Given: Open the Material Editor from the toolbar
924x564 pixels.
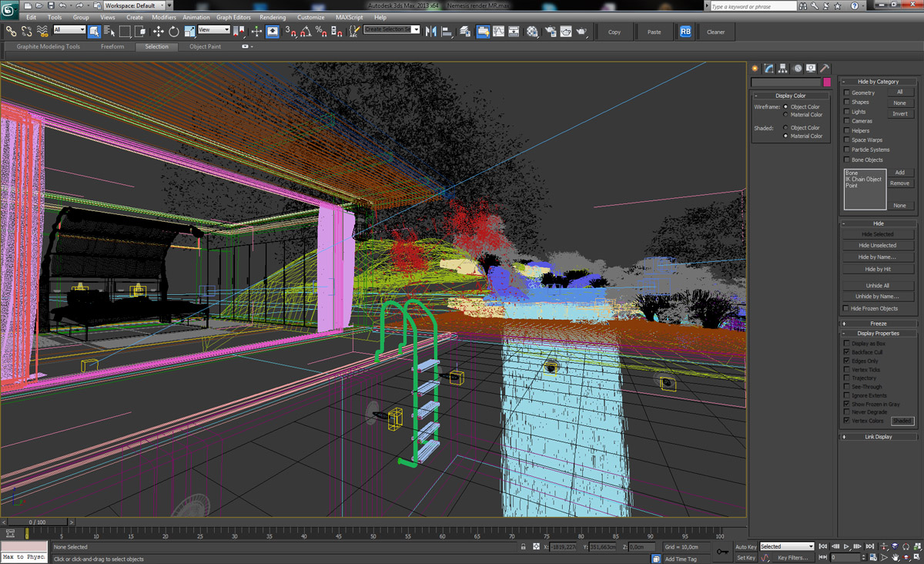Looking at the screenshot, I should [534, 32].
